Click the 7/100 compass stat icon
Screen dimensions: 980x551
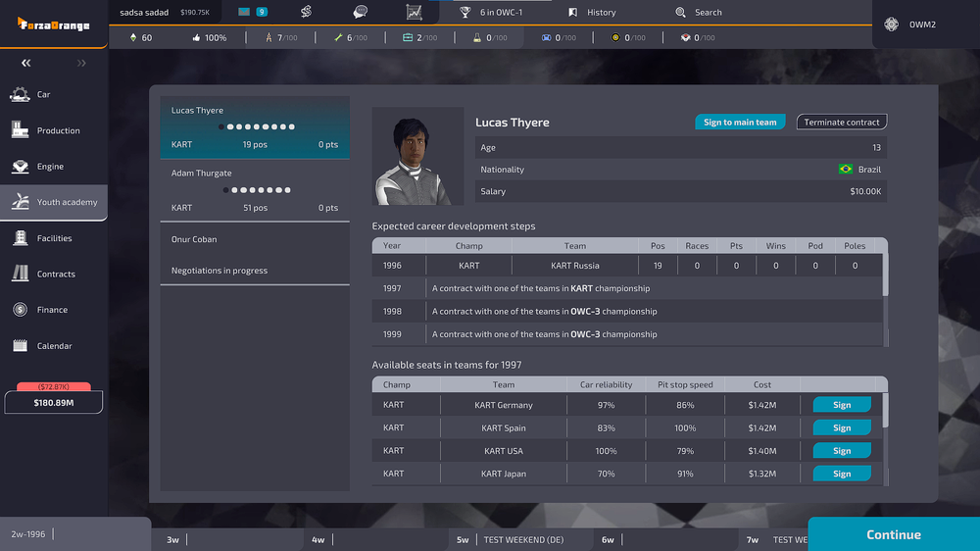(269, 37)
